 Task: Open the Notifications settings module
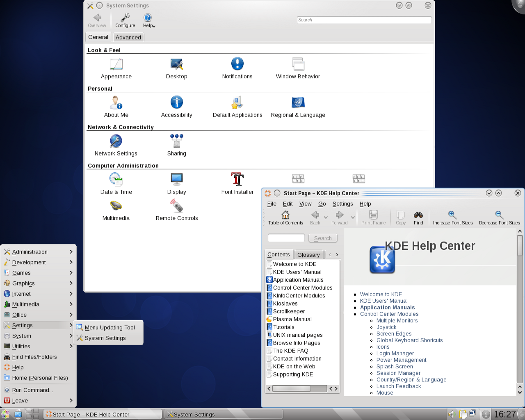tap(237, 68)
